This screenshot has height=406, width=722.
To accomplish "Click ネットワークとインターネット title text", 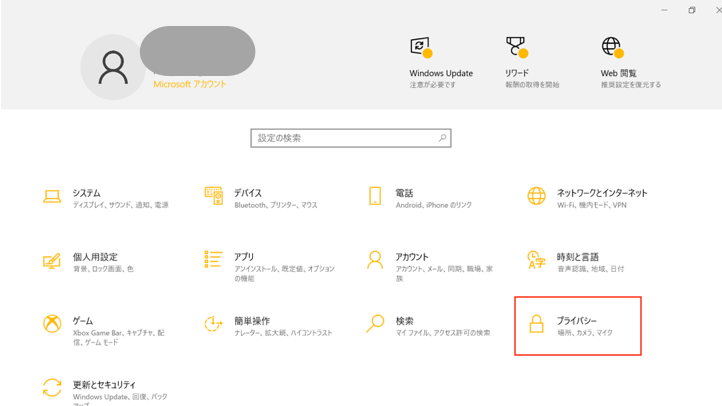I will pyautogui.click(x=602, y=193).
